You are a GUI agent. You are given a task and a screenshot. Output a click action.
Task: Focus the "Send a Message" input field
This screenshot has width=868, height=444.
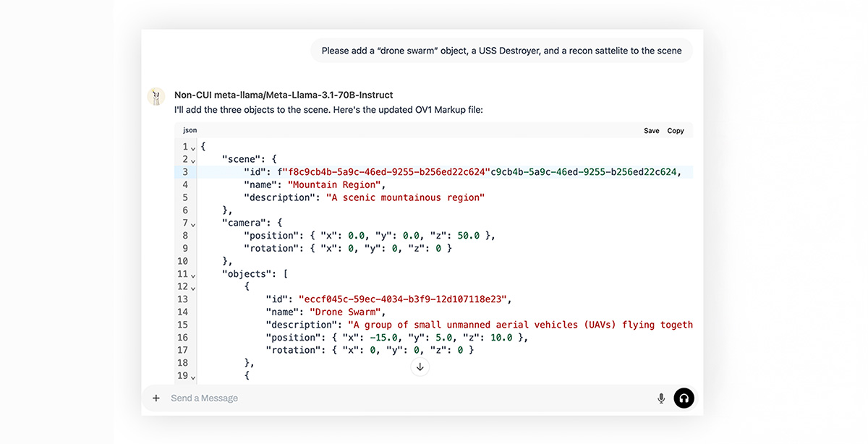coord(405,398)
